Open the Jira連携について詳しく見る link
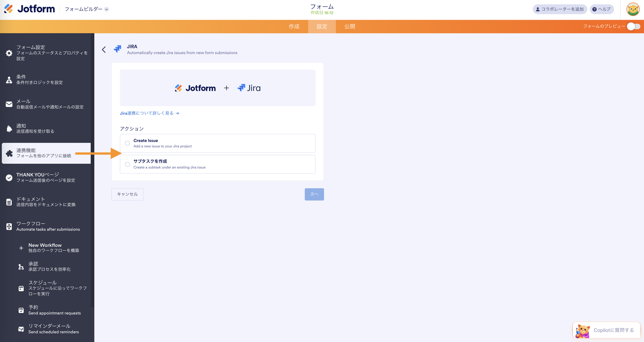 (x=149, y=113)
